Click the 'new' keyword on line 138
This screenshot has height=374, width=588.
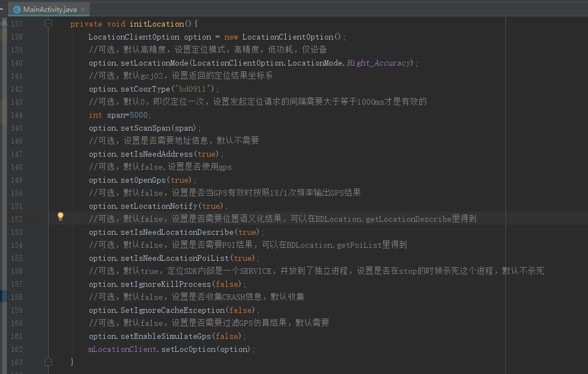click(231, 37)
